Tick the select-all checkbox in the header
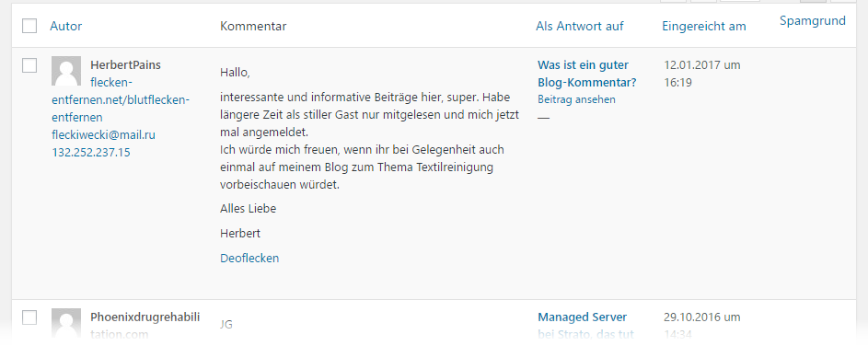868x346 pixels. pyautogui.click(x=29, y=26)
